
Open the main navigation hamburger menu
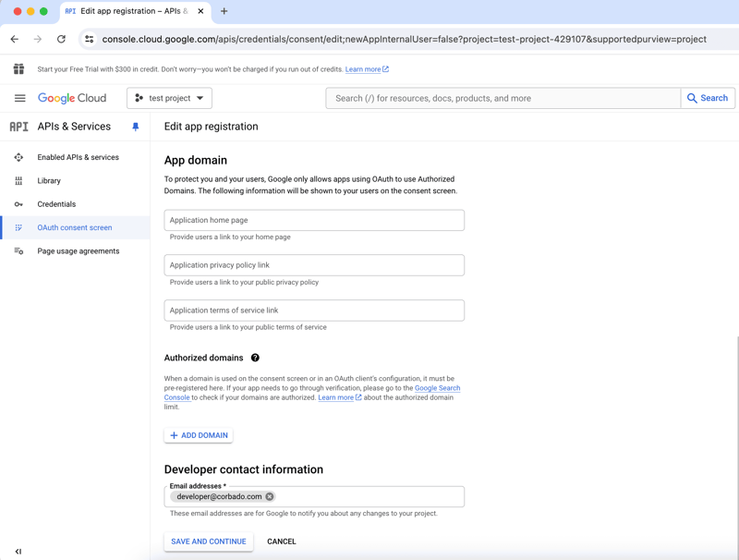coord(19,98)
